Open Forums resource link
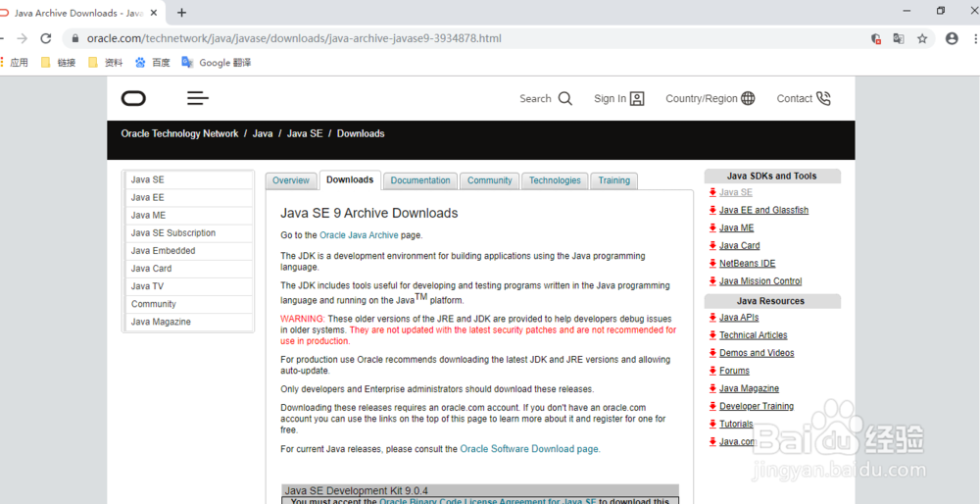 734,371
